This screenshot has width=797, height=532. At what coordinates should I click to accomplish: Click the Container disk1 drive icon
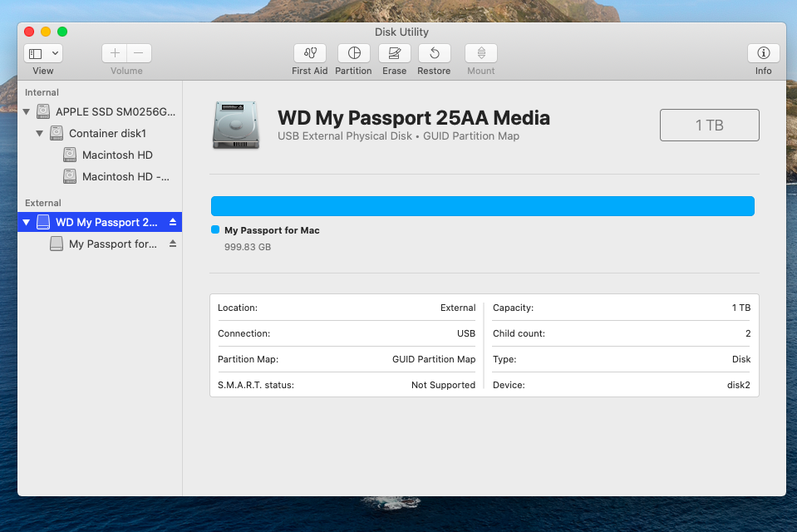tap(57, 133)
